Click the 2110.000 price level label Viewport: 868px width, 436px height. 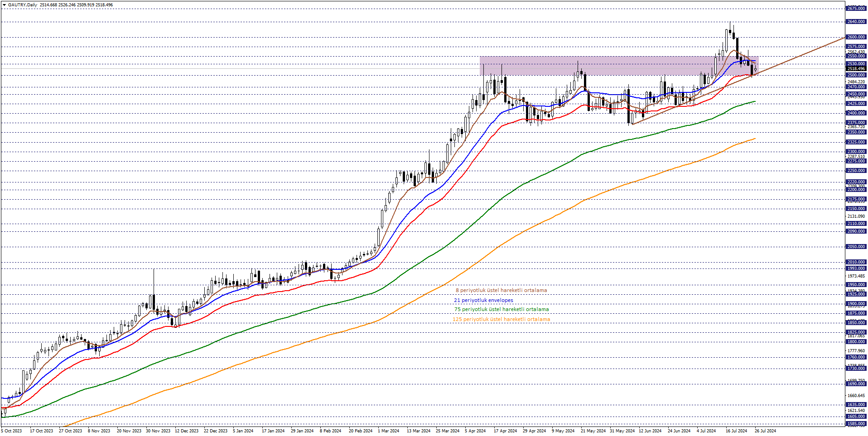pyautogui.click(x=856, y=224)
